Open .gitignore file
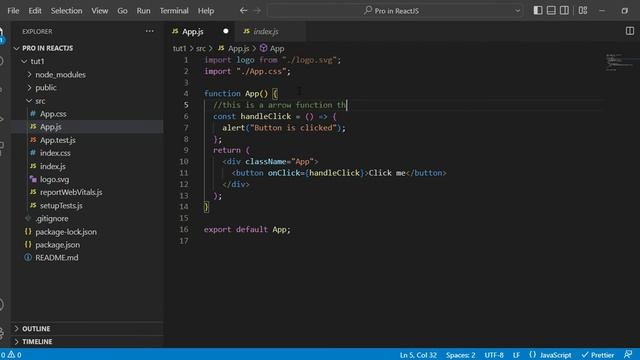Screen dimensions: 640x360 (51, 218)
